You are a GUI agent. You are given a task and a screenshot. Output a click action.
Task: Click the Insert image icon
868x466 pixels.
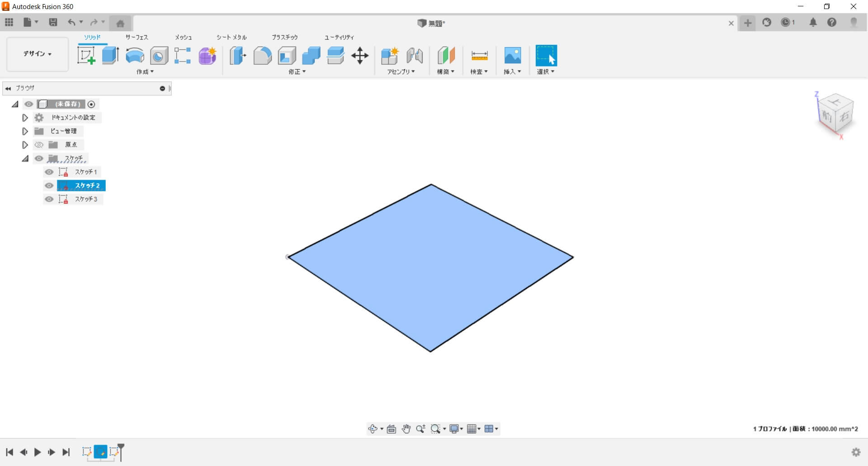coord(512,56)
